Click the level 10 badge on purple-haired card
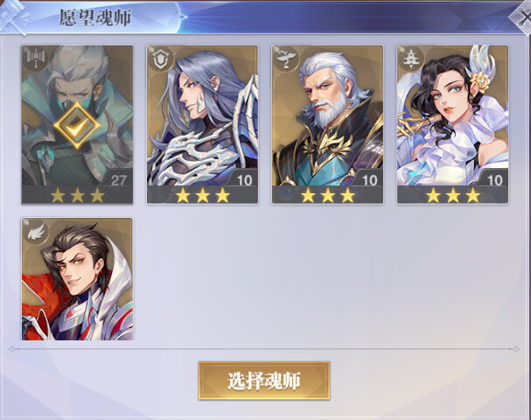This screenshot has width=531, height=420. [x=243, y=179]
